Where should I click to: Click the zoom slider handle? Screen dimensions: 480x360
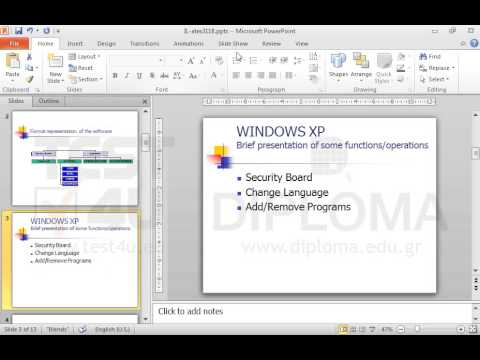tap(417, 329)
